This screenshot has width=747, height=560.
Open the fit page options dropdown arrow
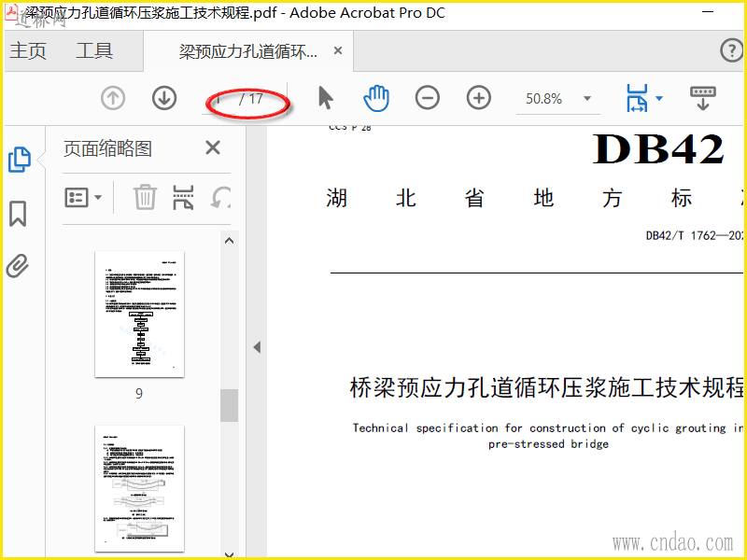pos(659,99)
